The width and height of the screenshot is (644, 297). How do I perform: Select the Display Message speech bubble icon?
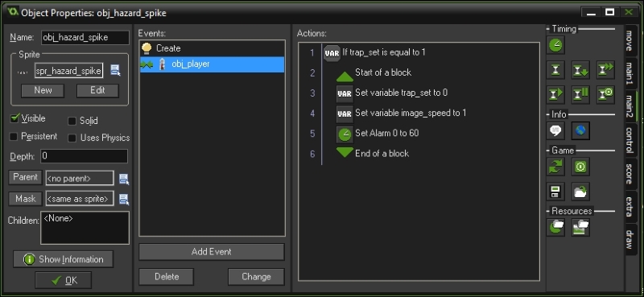point(555,131)
